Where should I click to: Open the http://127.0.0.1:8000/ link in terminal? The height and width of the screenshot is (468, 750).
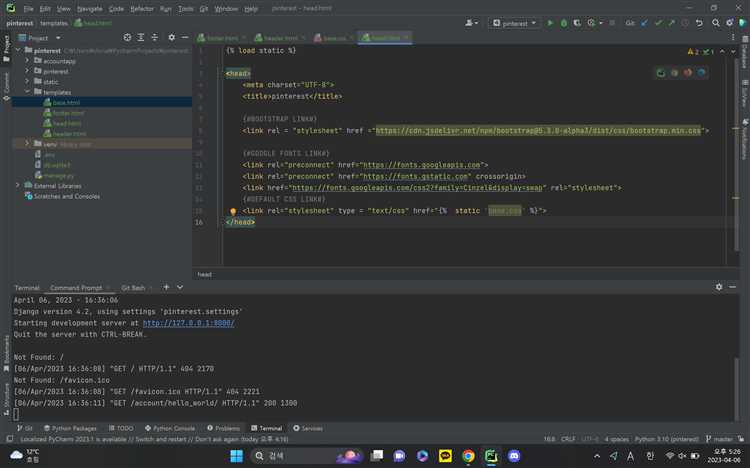188,323
